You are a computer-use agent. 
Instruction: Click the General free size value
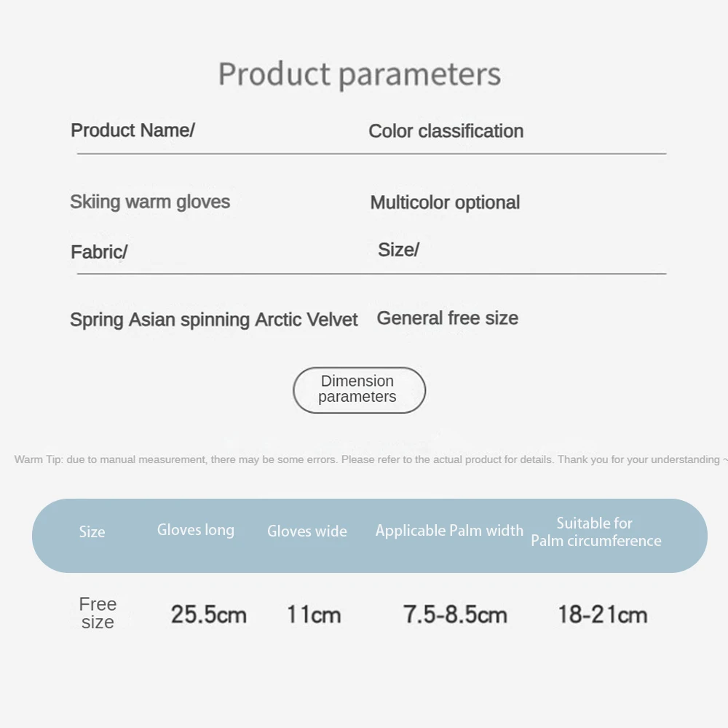tap(447, 318)
